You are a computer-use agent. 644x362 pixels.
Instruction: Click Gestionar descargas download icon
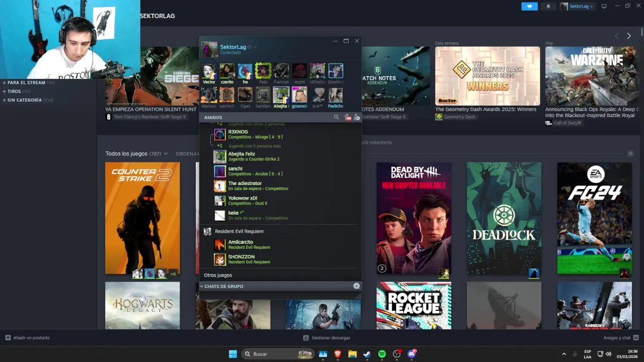coord(306,338)
